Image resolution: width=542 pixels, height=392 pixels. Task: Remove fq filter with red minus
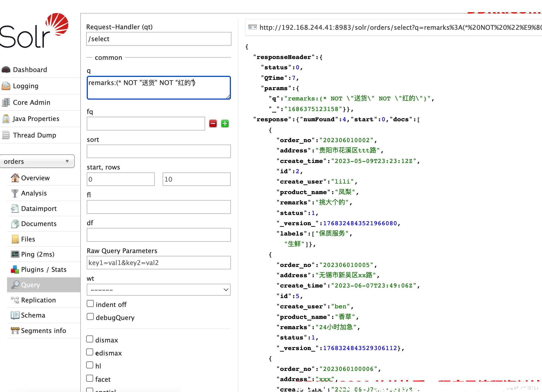(213, 124)
